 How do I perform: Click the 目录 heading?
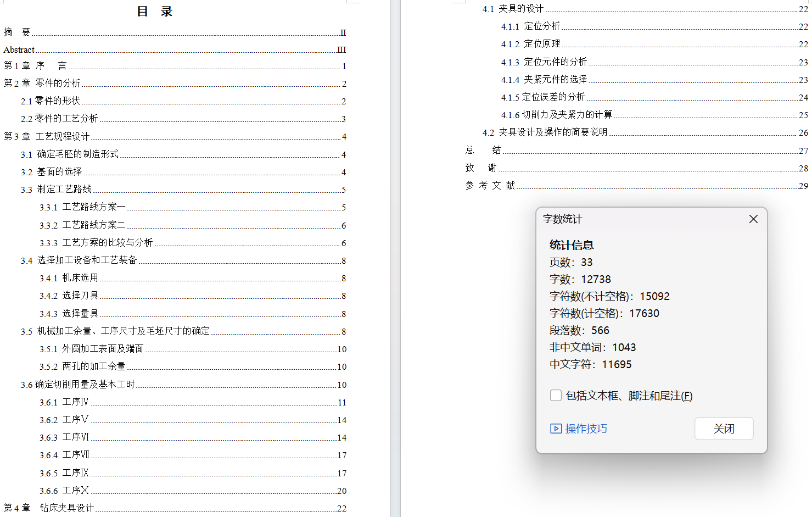(x=155, y=12)
